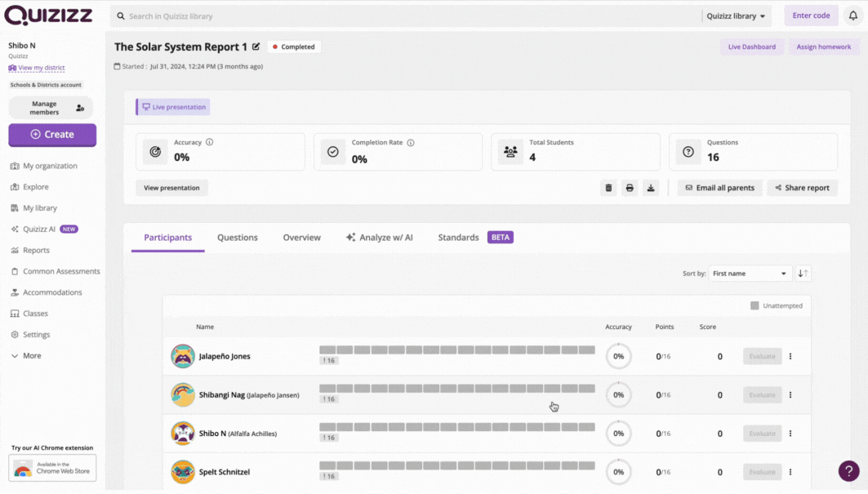Open Sort by First name dropdown
The width and height of the screenshot is (868, 494).
tap(749, 274)
